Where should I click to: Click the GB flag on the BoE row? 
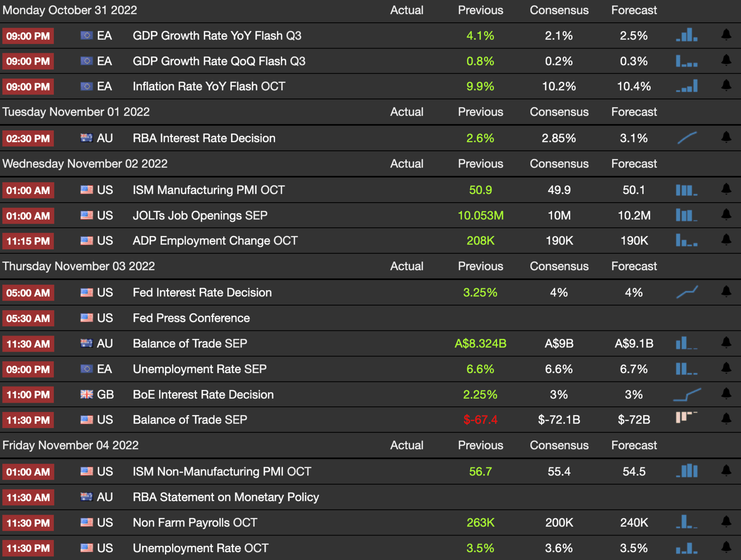pos(87,394)
